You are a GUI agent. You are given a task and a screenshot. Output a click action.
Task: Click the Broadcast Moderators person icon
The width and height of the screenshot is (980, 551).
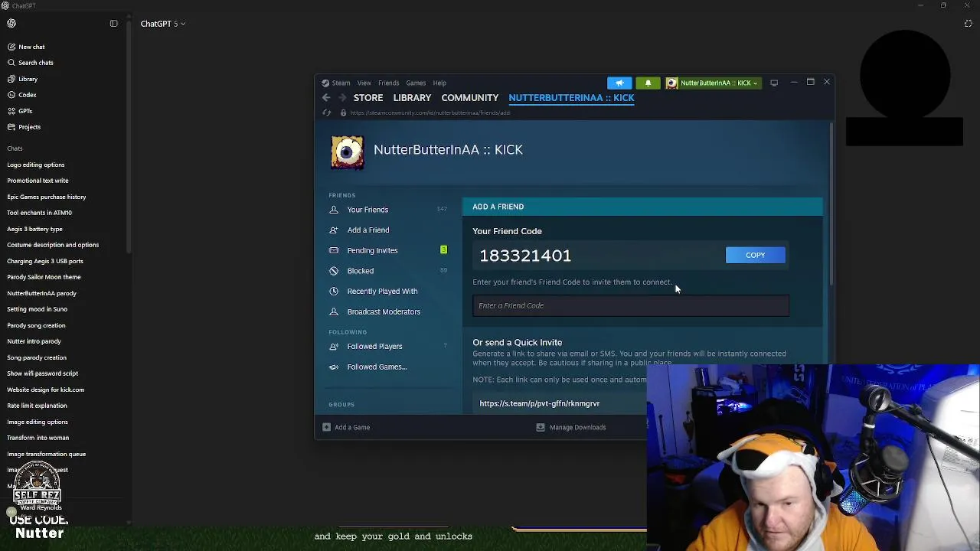click(x=334, y=311)
